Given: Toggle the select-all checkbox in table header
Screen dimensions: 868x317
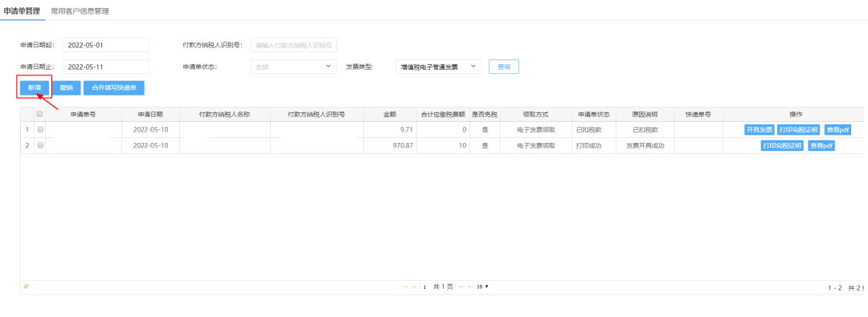Looking at the screenshot, I should (40, 114).
